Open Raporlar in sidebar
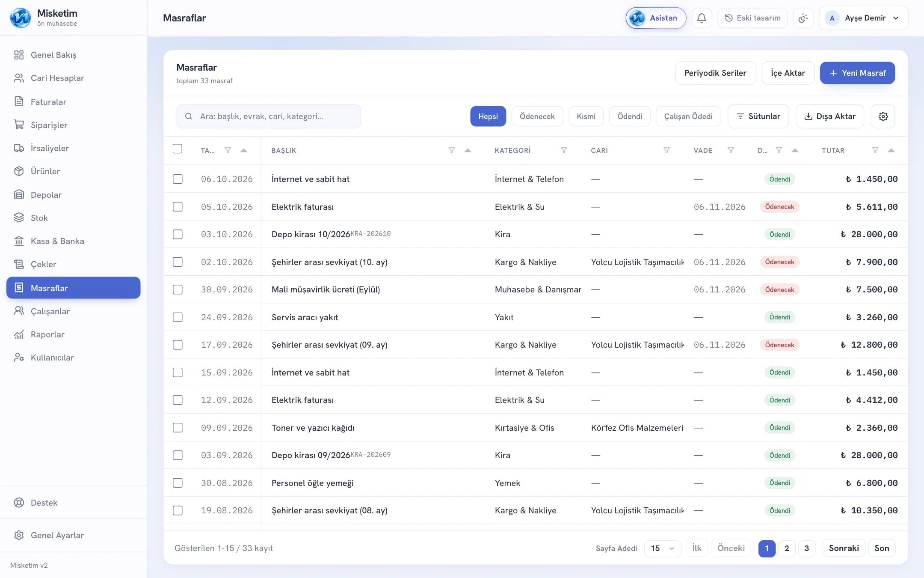 pos(74,334)
